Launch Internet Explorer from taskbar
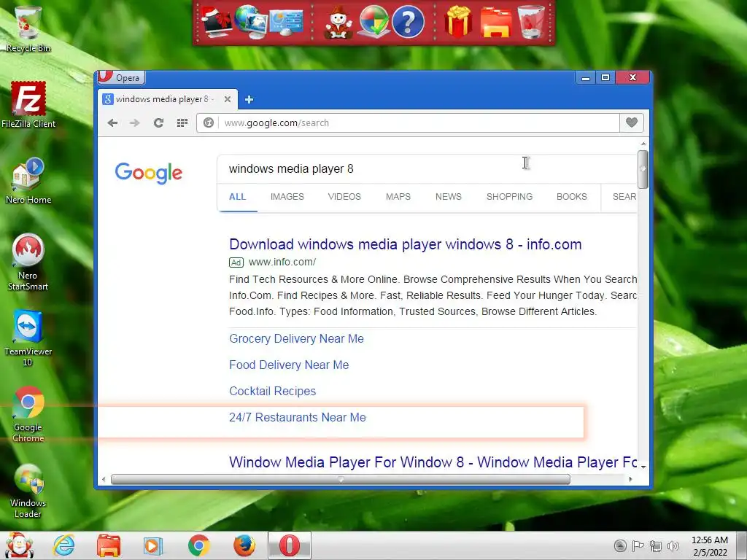Image resolution: width=747 pixels, height=560 pixels. [64, 545]
